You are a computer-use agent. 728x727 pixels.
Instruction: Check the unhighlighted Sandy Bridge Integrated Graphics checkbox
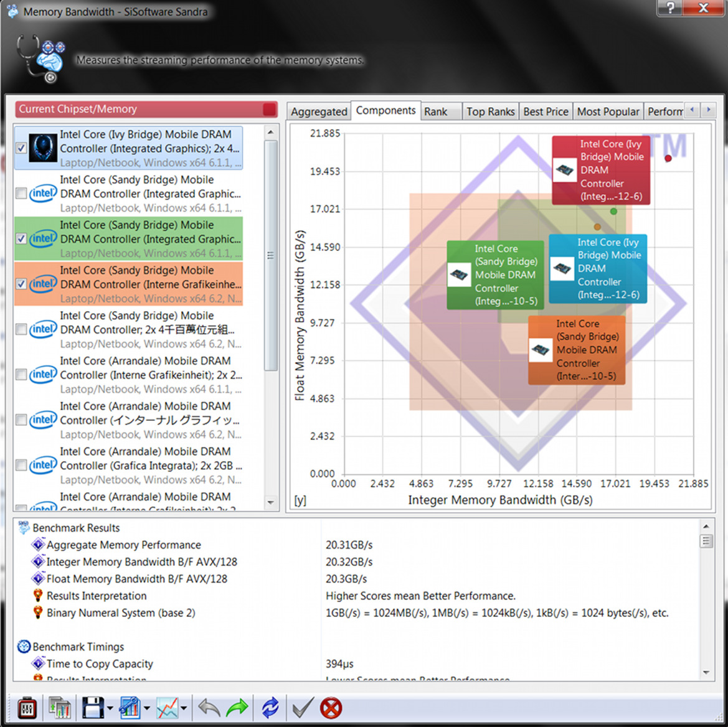(21, 194)
